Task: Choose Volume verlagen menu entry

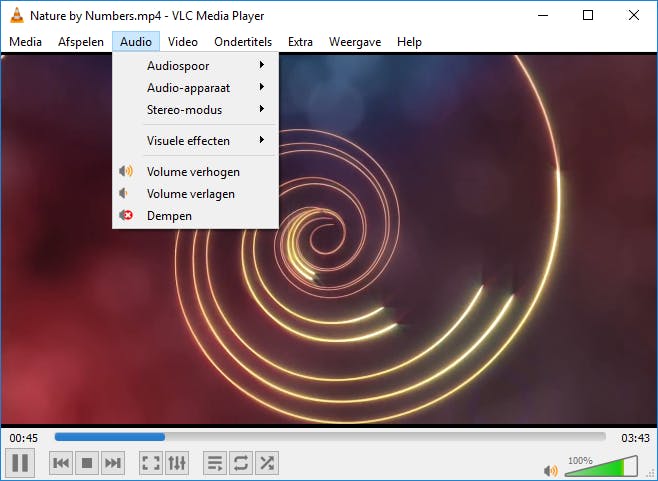Action: coord(195,193)
